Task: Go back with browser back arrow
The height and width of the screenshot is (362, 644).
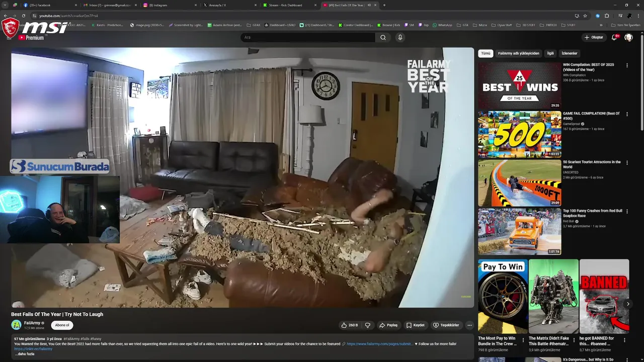Action: (6, 16)
